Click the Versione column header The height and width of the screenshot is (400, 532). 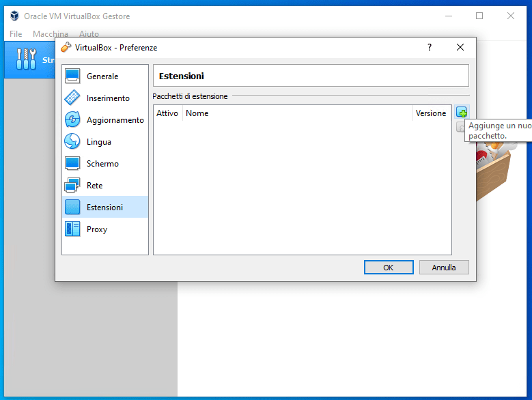pos(431,113)
